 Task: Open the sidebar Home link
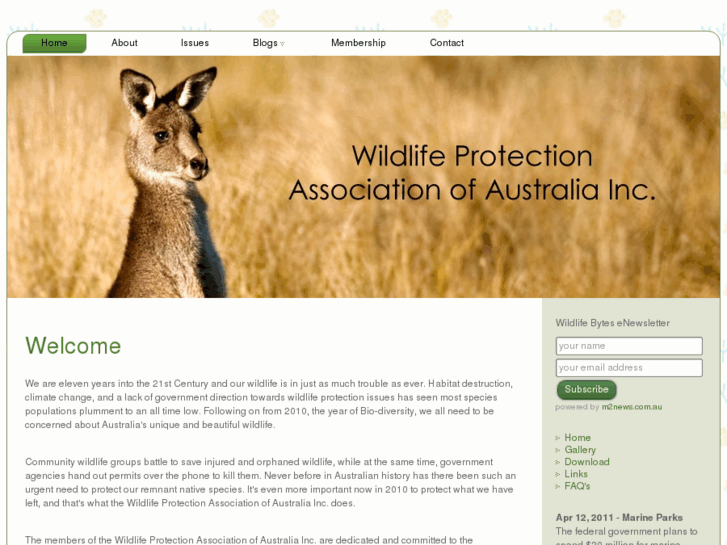pos(577,437)
